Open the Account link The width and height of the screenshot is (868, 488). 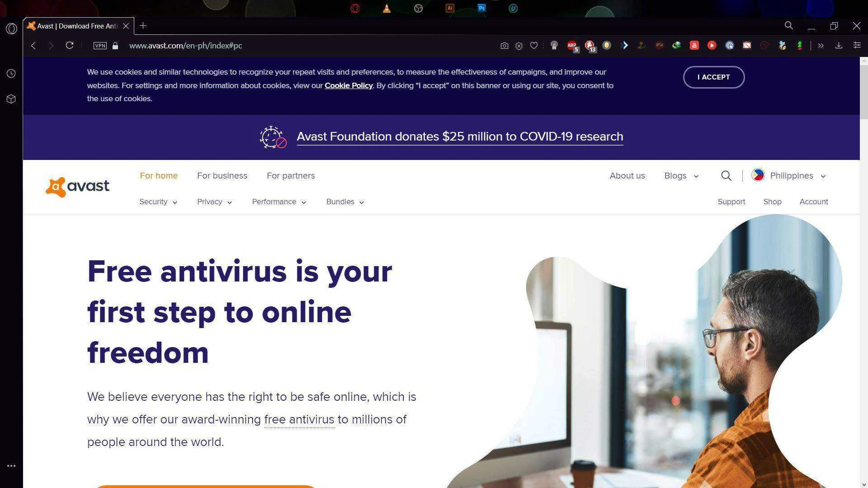pos(814,202)
